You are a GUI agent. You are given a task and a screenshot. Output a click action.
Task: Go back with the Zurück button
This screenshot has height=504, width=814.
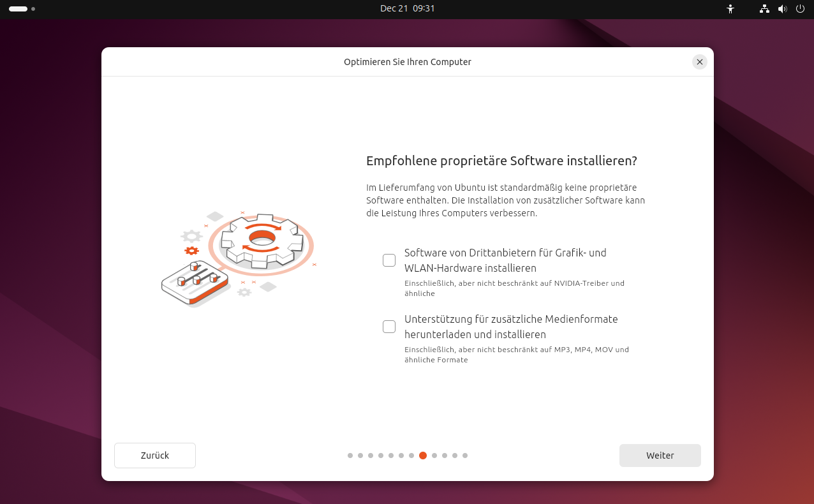click(154, 455)
